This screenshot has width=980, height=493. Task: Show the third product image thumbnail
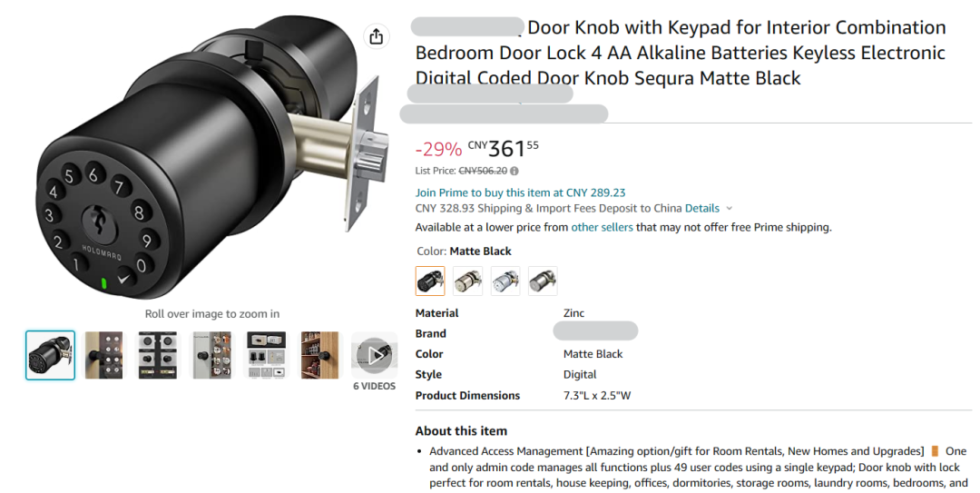click(158, 355)
